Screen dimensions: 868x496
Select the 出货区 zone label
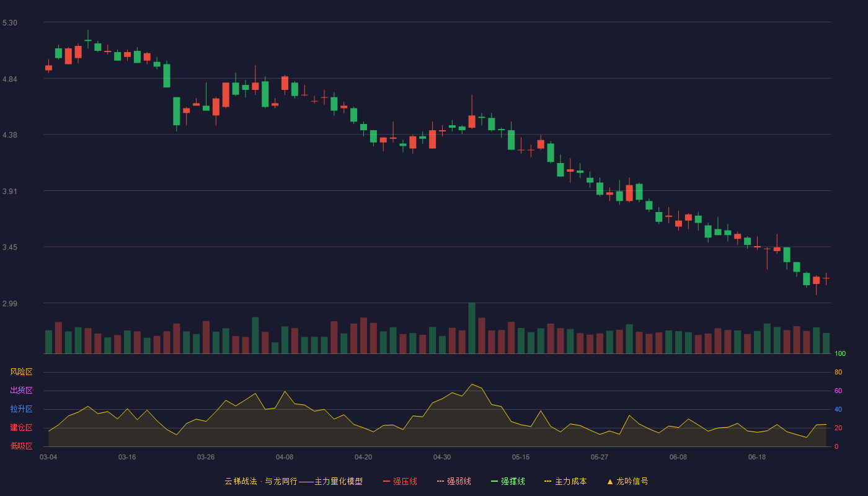coord(22,391)
